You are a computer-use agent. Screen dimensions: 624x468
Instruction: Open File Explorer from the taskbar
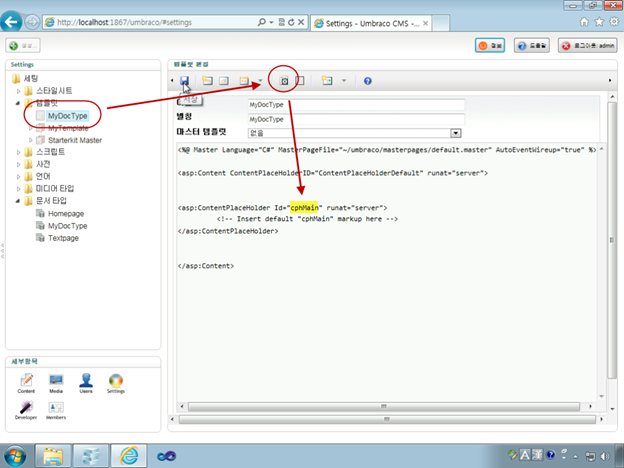point(53,456)
